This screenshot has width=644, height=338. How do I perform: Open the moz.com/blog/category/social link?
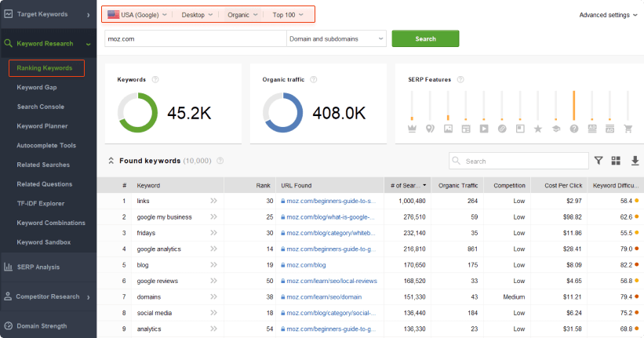pyautogui.click(x=331, y=313)
